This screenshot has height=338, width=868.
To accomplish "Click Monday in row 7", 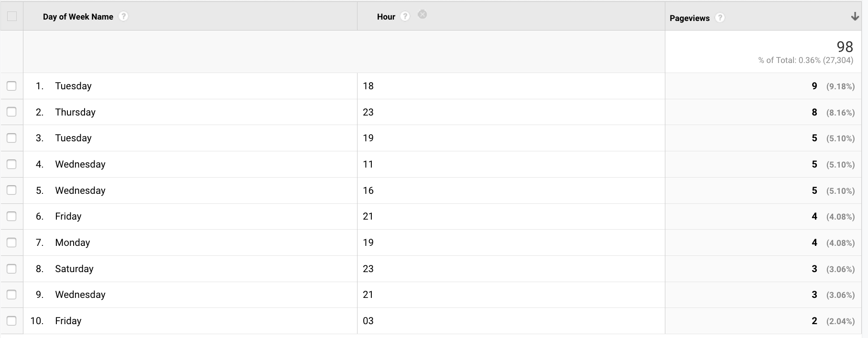I will (x=72, y=243).
